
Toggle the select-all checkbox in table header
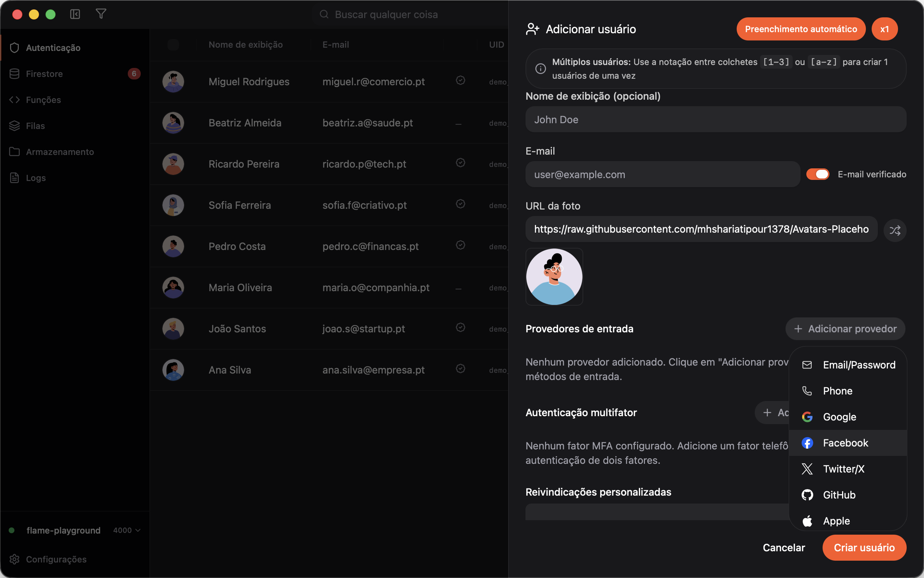173,45
